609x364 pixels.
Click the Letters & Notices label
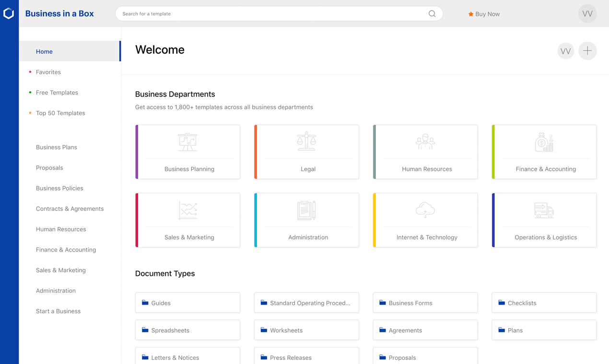pyautogui.click(x=175, y=358)
